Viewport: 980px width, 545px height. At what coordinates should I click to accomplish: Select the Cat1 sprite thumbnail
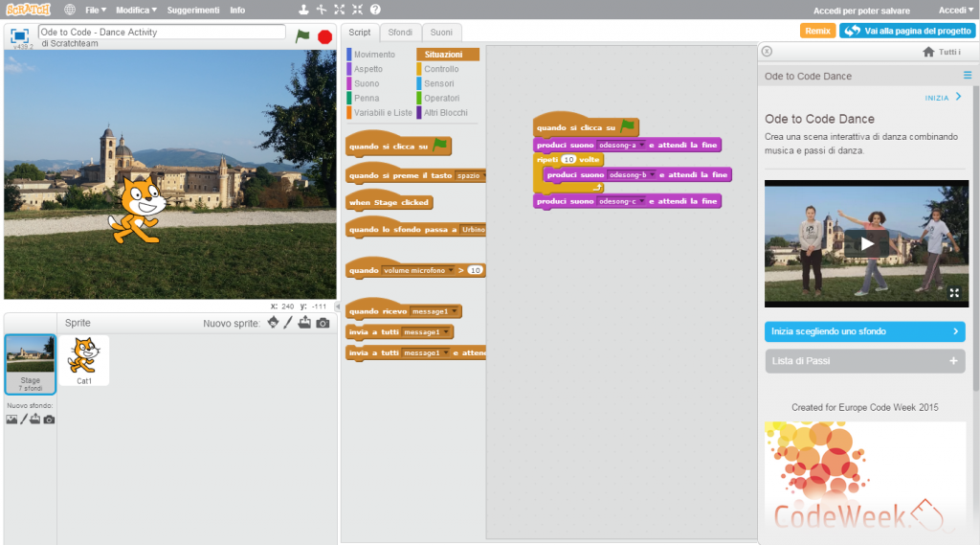click(x=84, y=360)
